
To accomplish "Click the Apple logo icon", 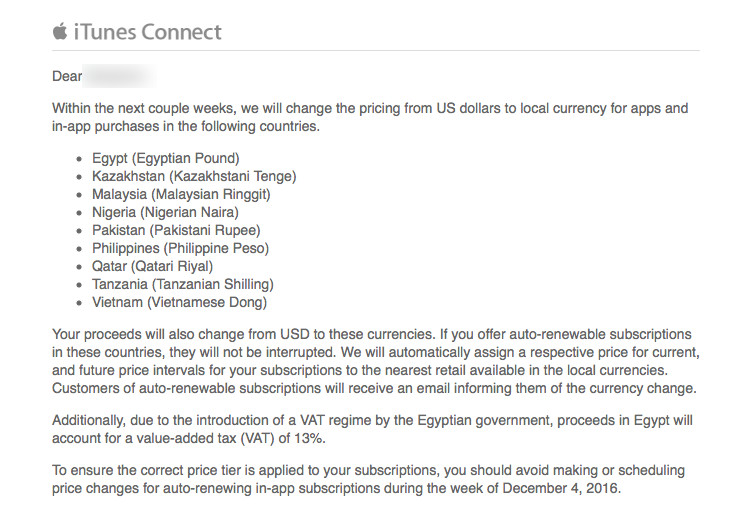I will (61, 30).
